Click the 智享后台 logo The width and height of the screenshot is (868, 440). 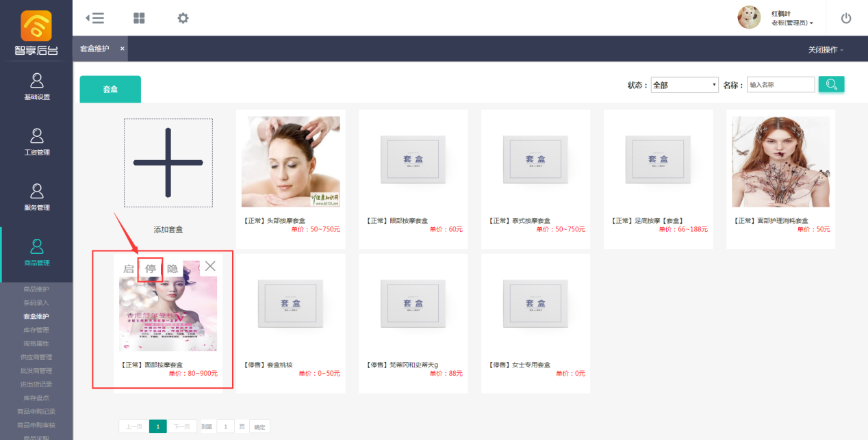(x=36, y=33)
